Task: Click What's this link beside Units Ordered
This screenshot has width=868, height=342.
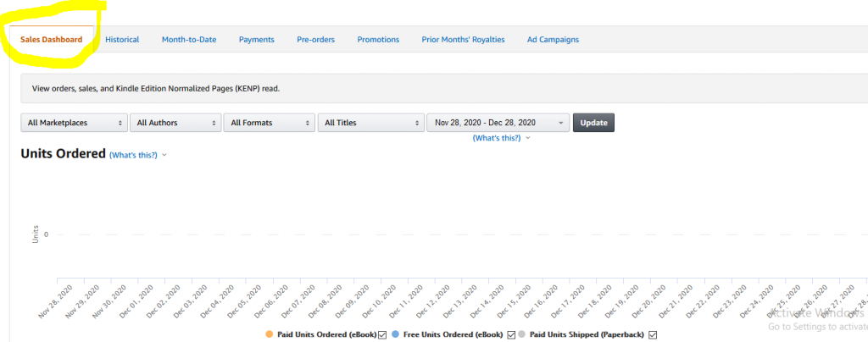Action: tap(133, 155)
